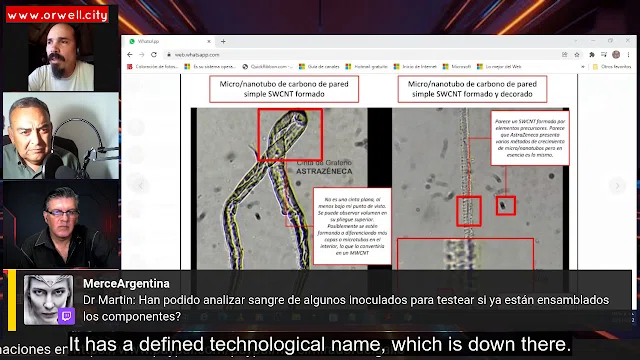Expand the bookmarks overflow chevron

point(583,67)
